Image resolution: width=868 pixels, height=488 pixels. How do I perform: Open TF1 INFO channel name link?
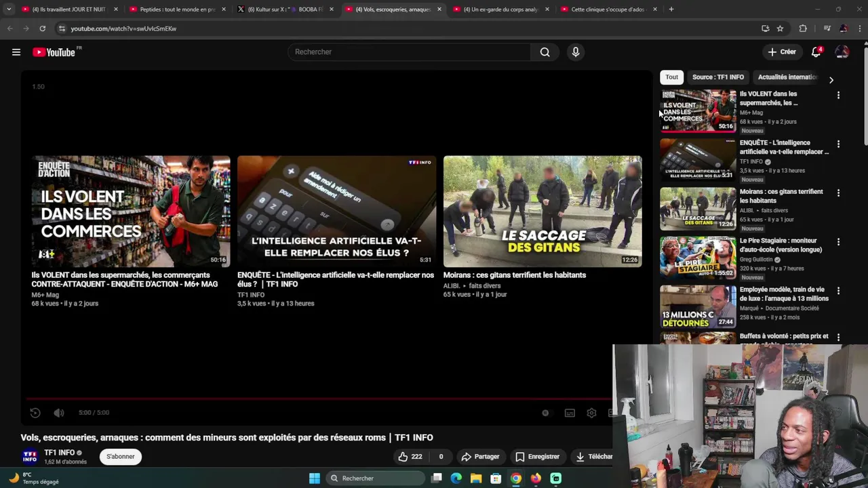point(59,453)
